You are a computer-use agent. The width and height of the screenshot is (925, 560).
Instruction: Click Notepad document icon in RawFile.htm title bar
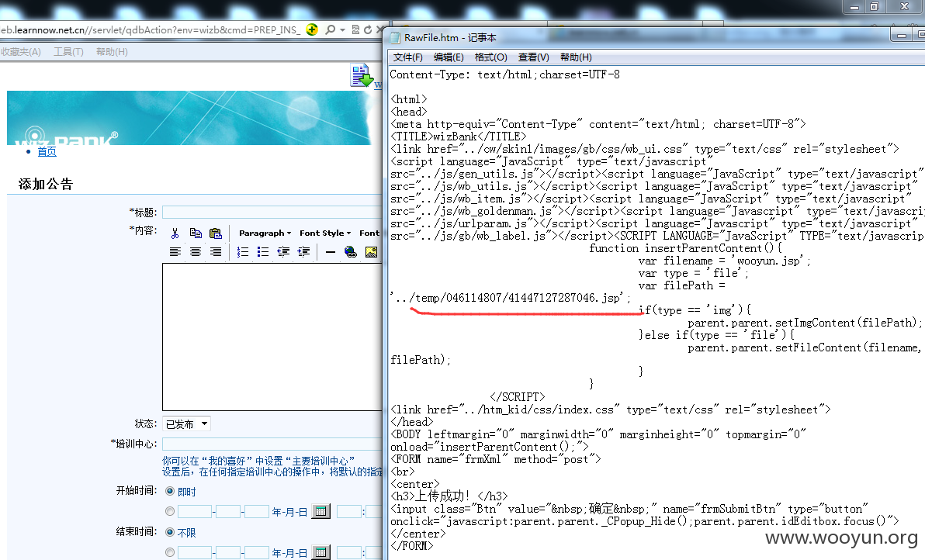[x=395, y=38]
